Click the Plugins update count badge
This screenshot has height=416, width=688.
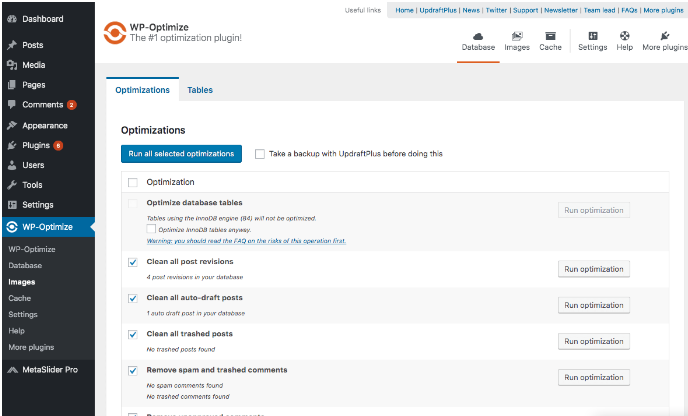pos(58,146)
